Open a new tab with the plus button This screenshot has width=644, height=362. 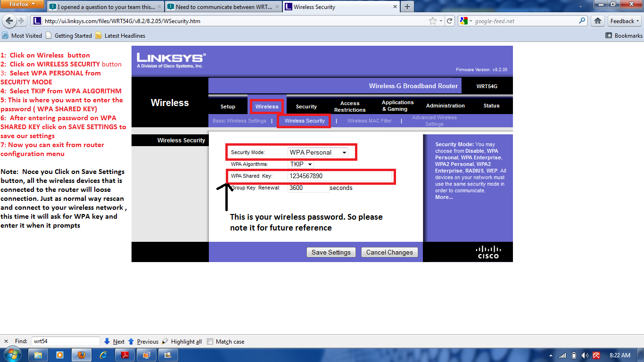(407, 7)
